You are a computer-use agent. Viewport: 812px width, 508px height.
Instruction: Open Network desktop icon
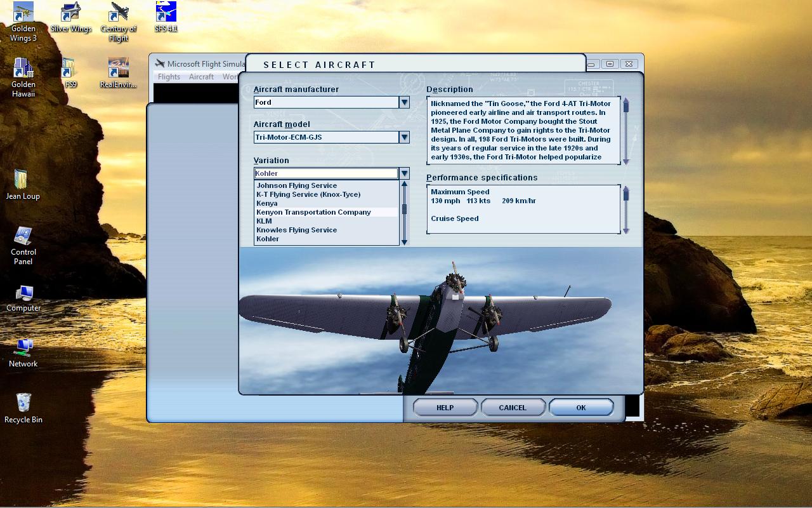coord(23,352)
